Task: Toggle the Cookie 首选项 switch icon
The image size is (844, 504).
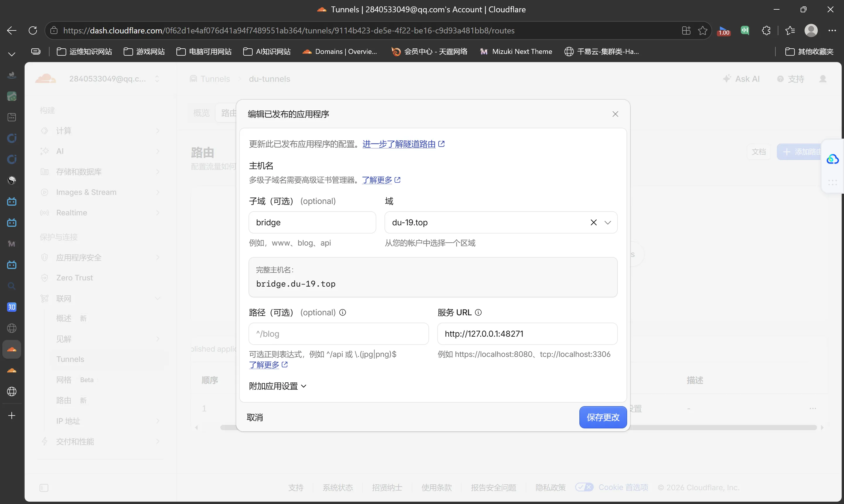Action: (584, 487)
